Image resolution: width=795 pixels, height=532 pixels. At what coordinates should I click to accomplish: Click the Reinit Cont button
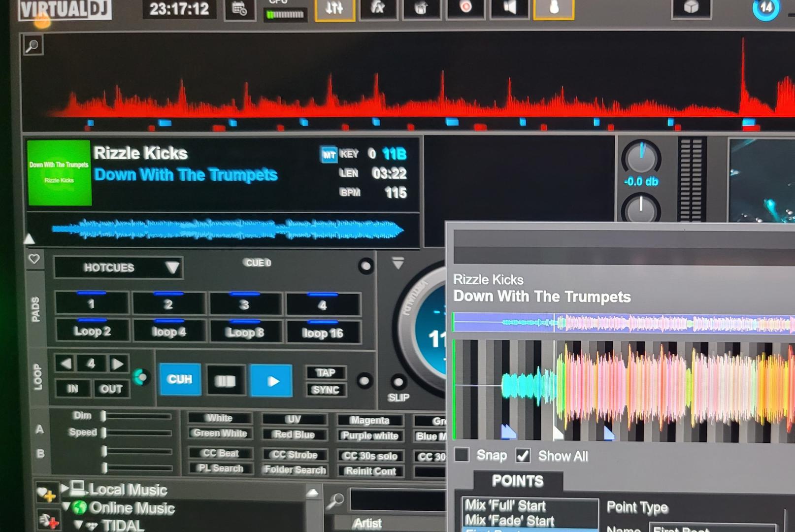coord(370,471)
